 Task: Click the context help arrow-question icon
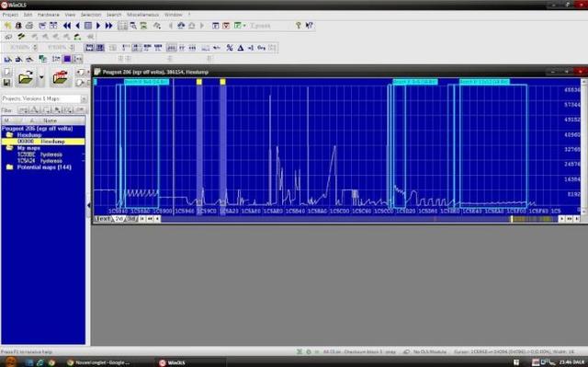pos(309,26)
